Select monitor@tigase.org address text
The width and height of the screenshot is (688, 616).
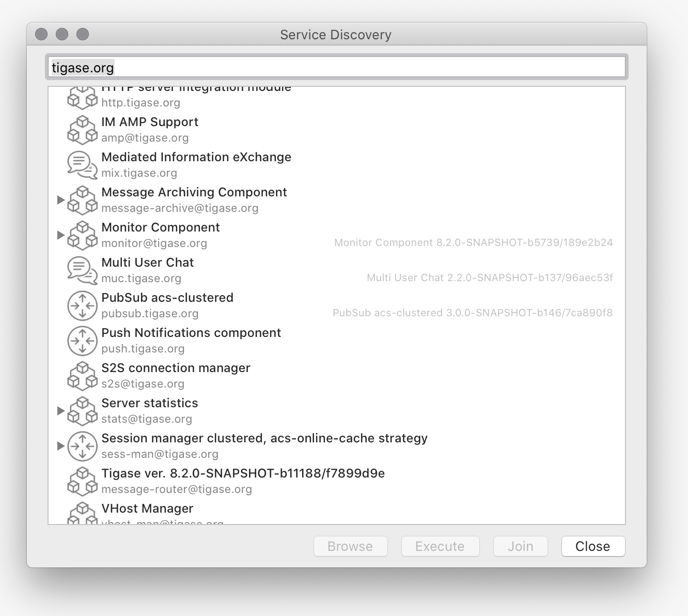pyautogui.click(x=154, y=243)
